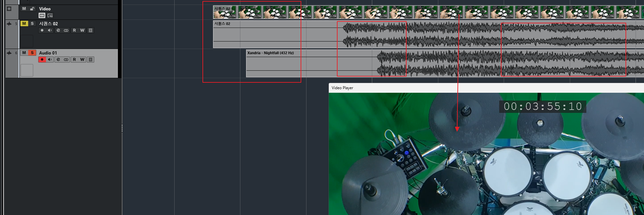Select the 시퀀스 02 audio event on the timeline

(x=428, y=34)
